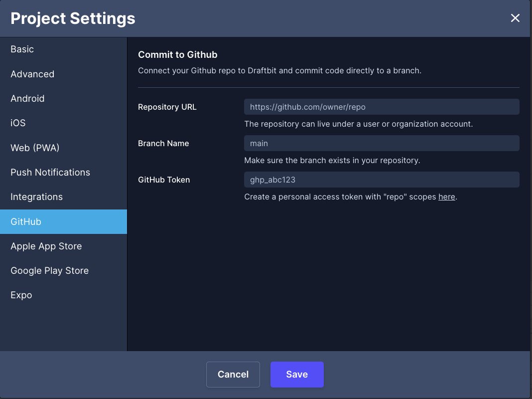Save the GitHub settings

tap(297, 374)
